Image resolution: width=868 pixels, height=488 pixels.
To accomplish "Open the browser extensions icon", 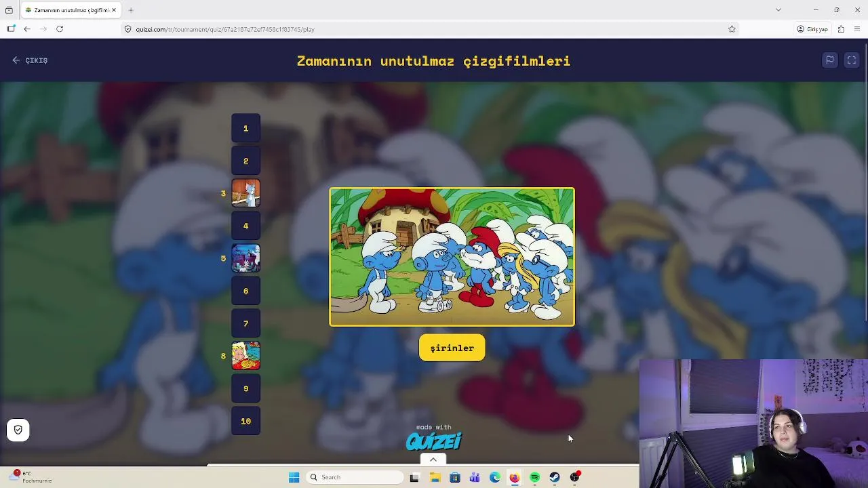I will [841, 29].
